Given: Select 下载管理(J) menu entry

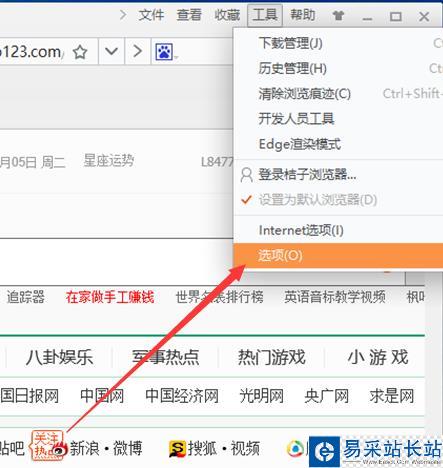Looking at the screenshot, I should pos(338,43).
